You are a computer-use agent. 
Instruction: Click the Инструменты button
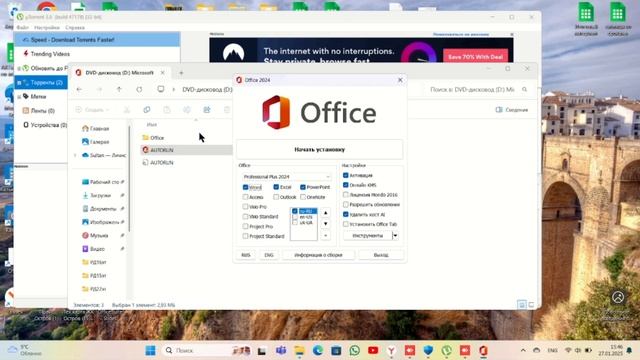(x=367, y=236)
